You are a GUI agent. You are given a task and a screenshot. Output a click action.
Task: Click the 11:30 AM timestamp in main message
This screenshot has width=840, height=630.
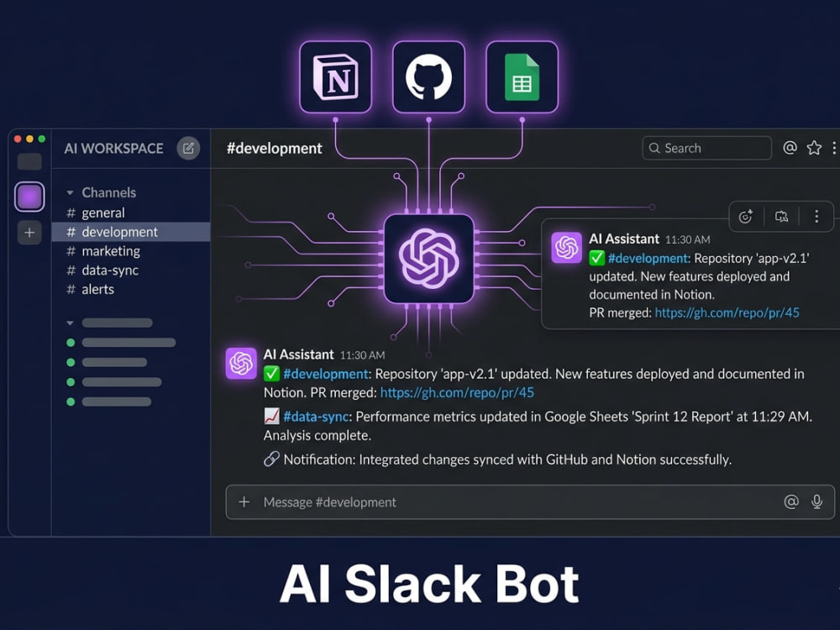[x=362, y=355]
